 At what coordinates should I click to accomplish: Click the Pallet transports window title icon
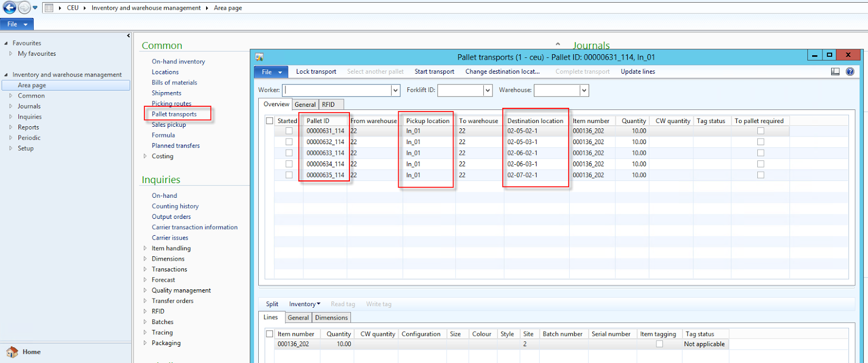point(259,57)
